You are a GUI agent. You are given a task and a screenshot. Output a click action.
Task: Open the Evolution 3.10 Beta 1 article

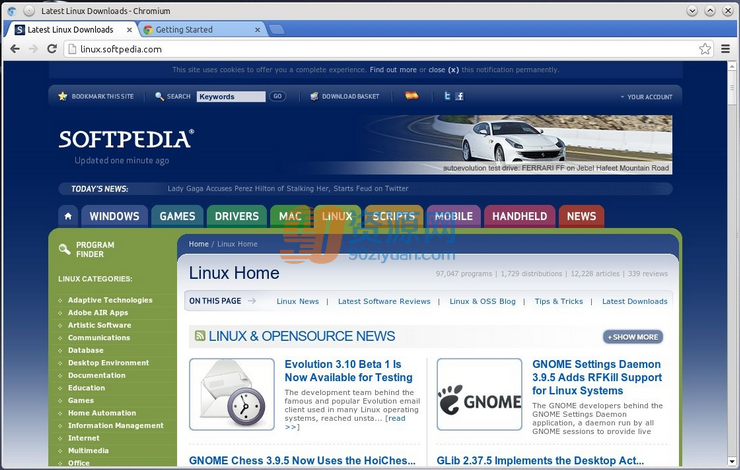[348, 371]
